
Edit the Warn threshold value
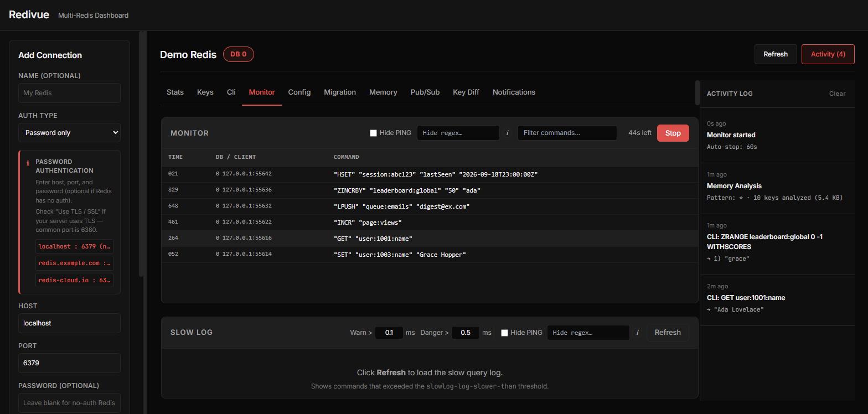[x=389, y=333]
